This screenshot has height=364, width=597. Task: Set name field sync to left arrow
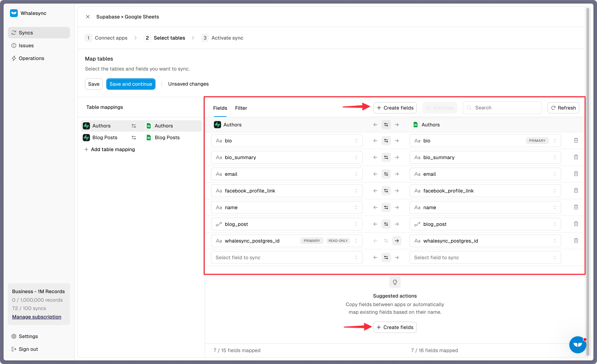point(375,208)
